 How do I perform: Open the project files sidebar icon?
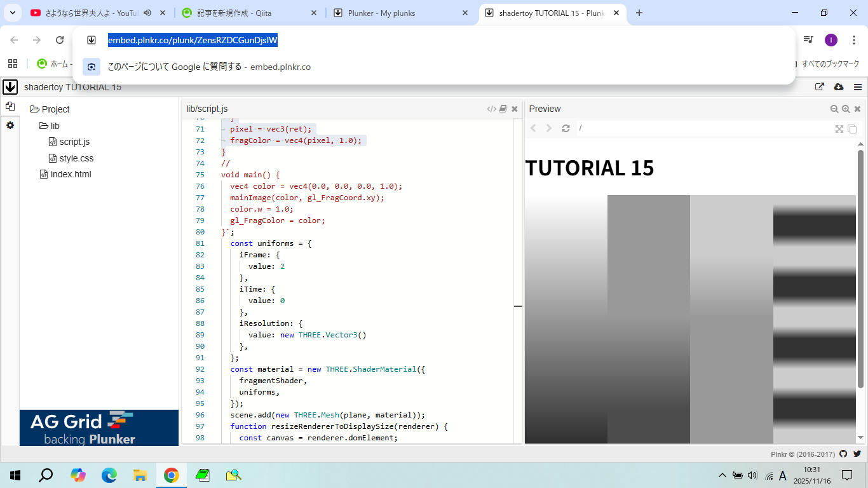click(10, 107)
